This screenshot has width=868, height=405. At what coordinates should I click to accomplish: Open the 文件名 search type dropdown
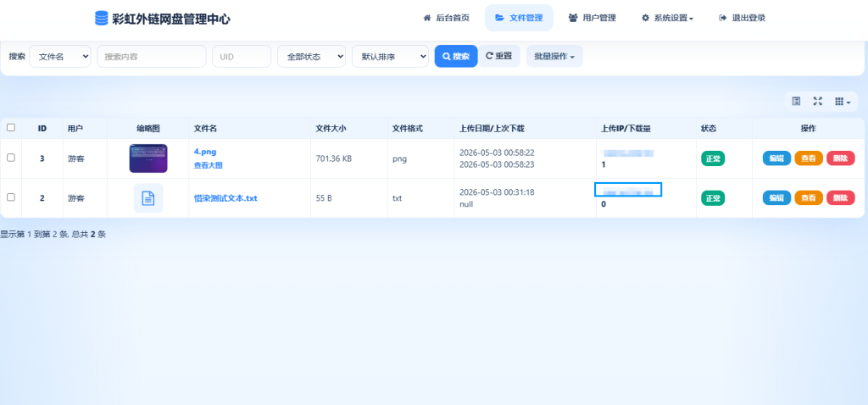(x=60, y=57)
